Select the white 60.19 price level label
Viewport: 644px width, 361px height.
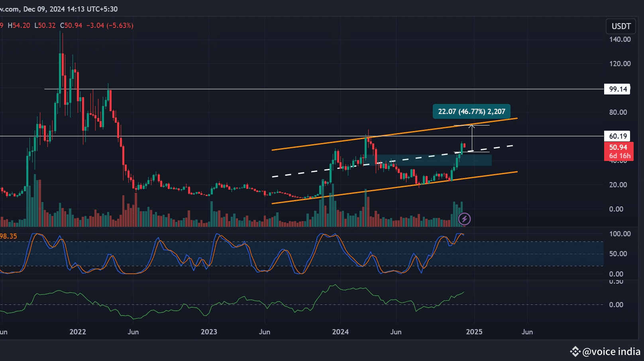pos(619,136)
